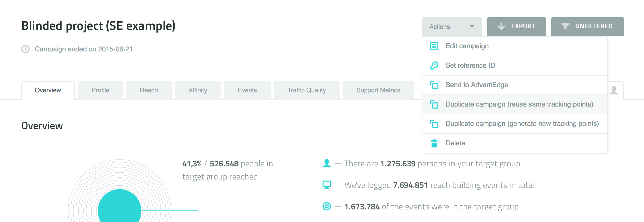Select Send to AdvantEdge
Image resolution: width=644 pixels, height=222 pixels.
tap(514, 85)
